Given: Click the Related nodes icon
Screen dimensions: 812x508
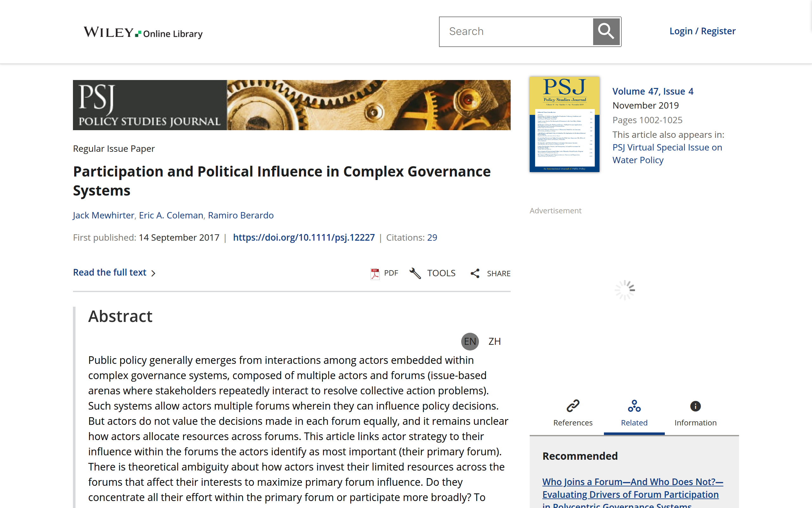Looking at the screenshot, I should (634, 406).
